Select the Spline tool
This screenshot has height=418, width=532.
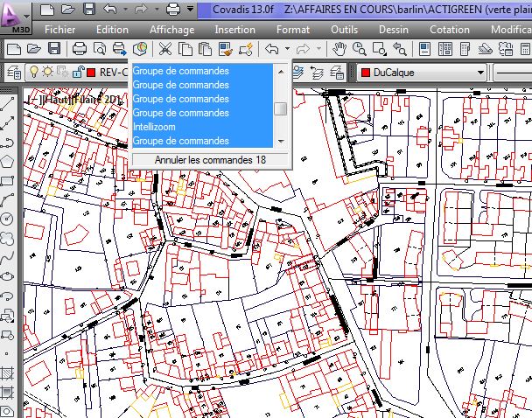coord(8,258)
